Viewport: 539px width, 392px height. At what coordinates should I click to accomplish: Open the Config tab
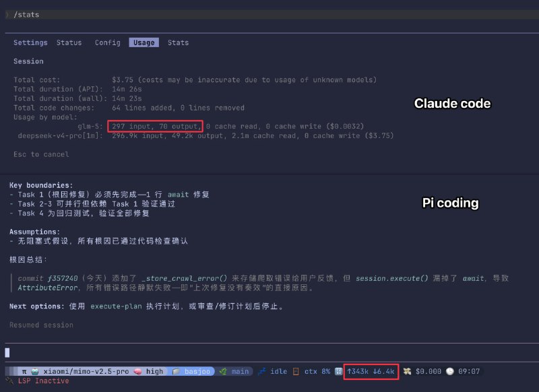pyautogui.click(x=108, y=42)
